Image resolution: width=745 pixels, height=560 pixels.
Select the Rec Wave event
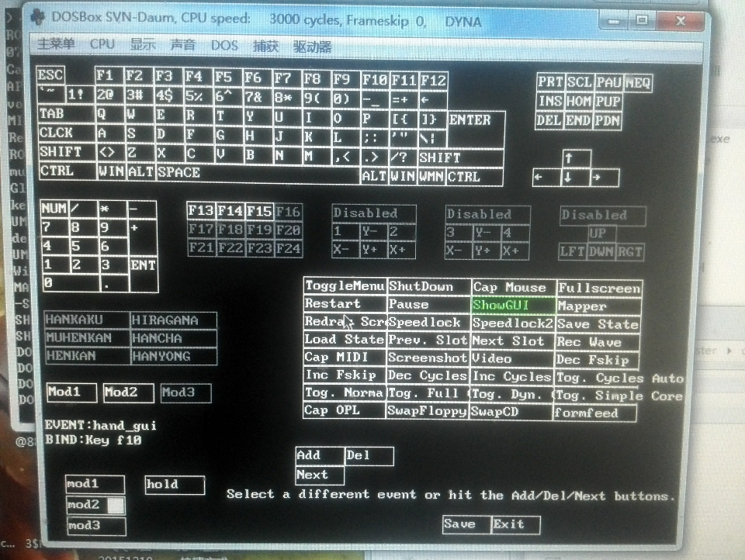click(597, 343)
